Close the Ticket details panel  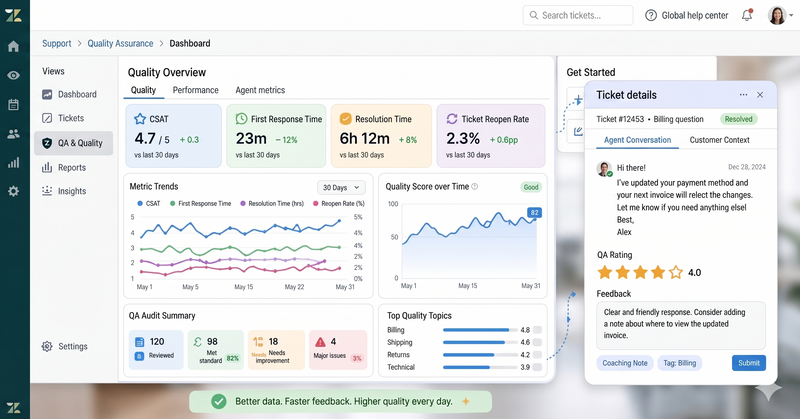pos(760,95)
